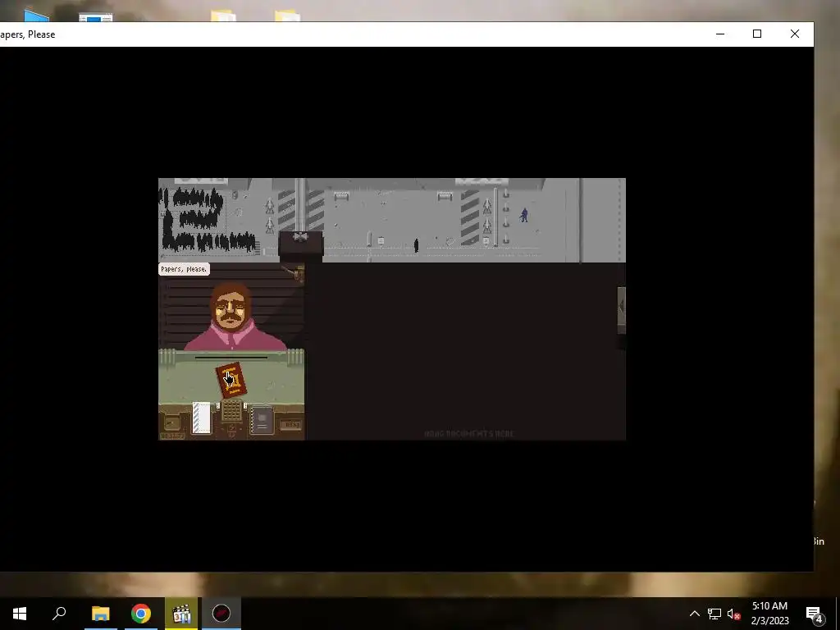
Task: Open File Explorer from the taskbar
Action: pos(101,614)
